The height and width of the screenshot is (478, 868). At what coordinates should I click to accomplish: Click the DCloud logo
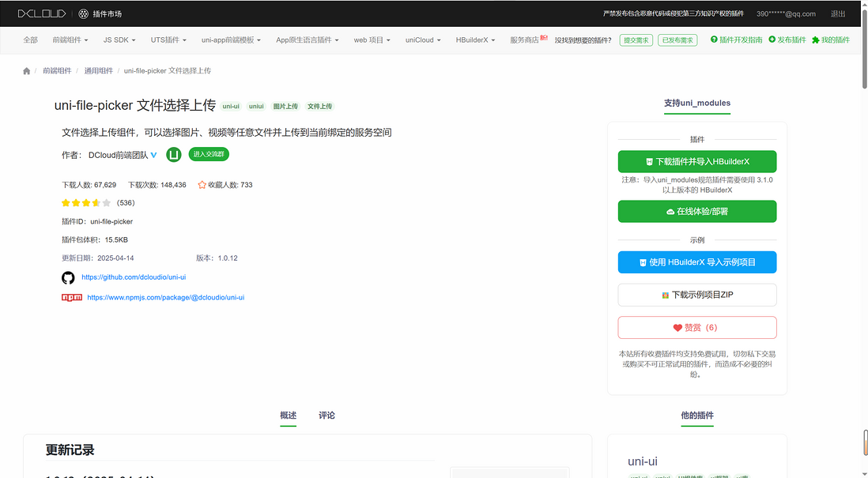(42, 13)
